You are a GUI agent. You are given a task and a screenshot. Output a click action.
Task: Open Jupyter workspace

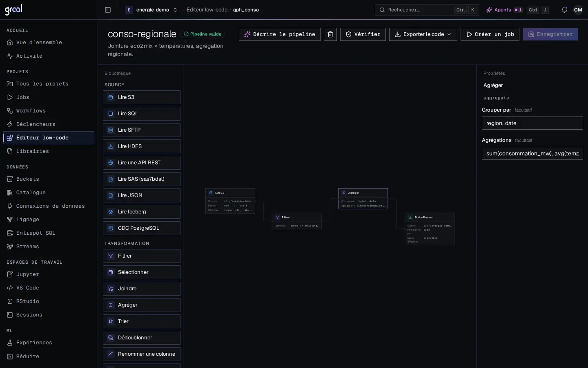pyautogui.click(x=49, y=274)
